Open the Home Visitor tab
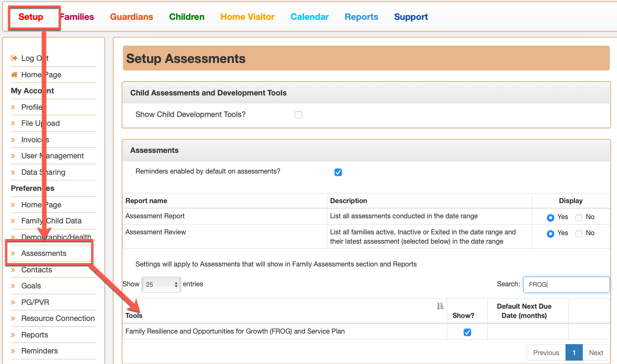Image resolution: width=617 pixels, height=364 pixels. click(x=247, y=17)
